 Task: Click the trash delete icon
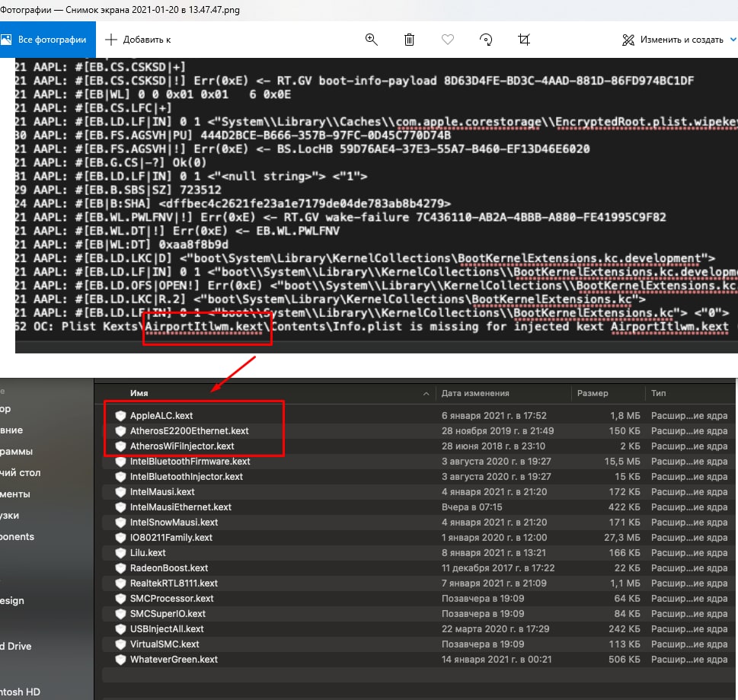tap(409, 40)
